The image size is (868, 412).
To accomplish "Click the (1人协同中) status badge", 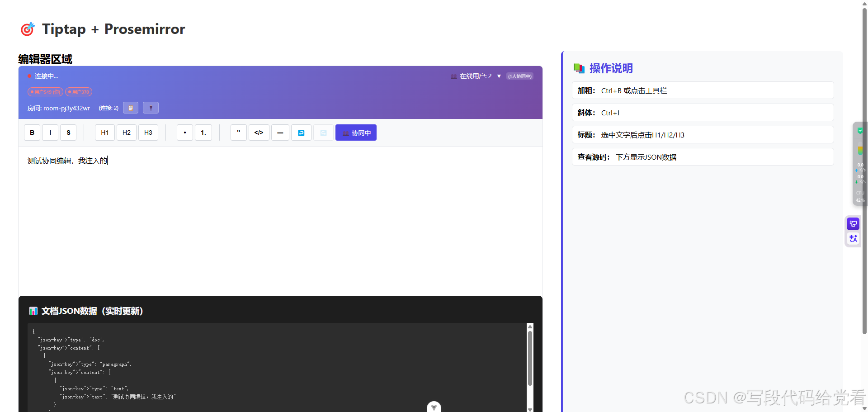I will [520, 76].
